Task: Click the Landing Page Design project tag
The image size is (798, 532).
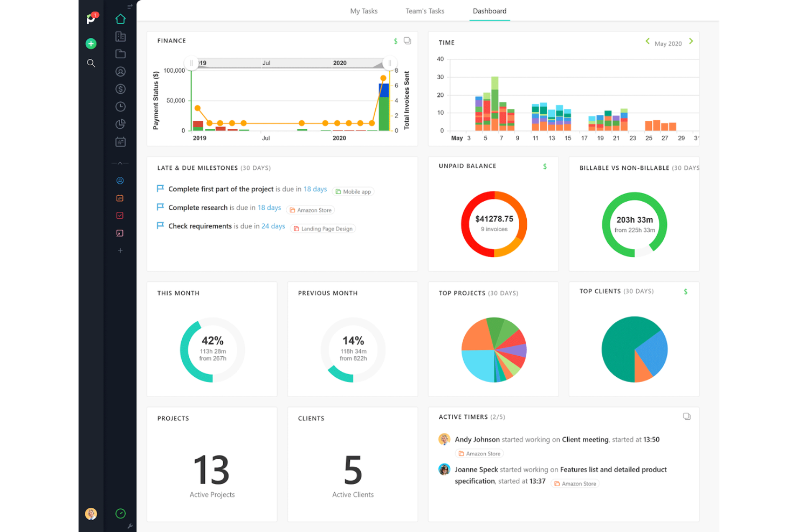Action: (323, 229)
